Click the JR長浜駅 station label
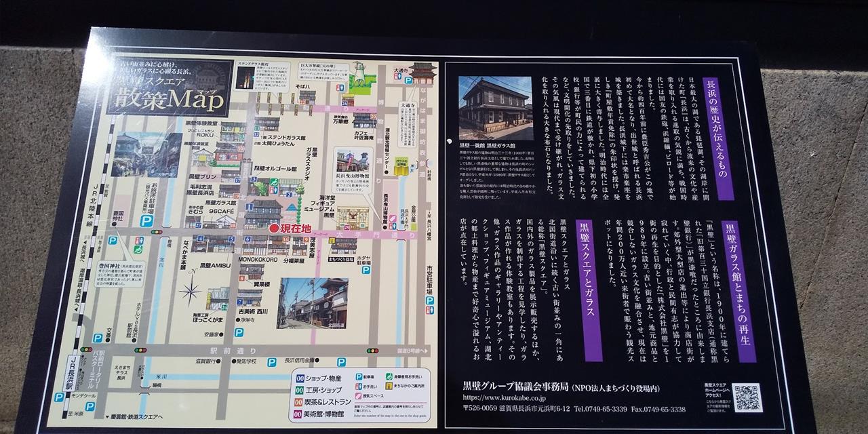This screenshot has height=434, width=868. [x=71, y=374]
